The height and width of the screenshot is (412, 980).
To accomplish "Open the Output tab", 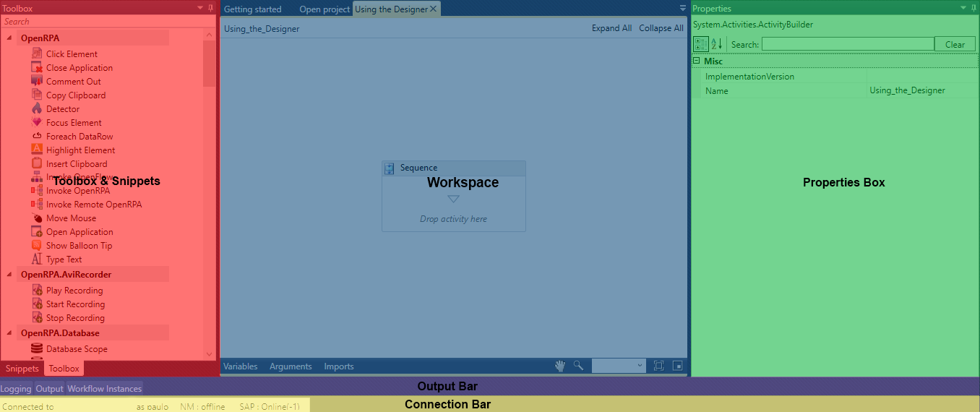I will (50, 388).
